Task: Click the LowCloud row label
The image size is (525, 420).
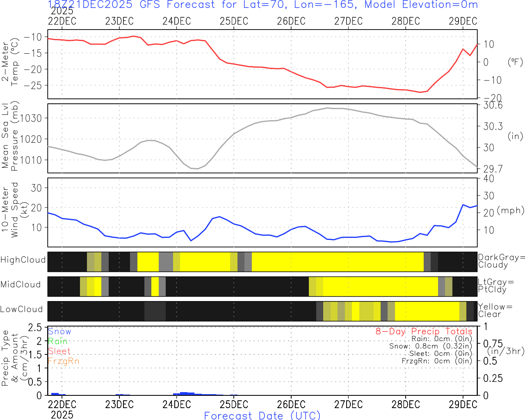Action: tap(21, 309)
